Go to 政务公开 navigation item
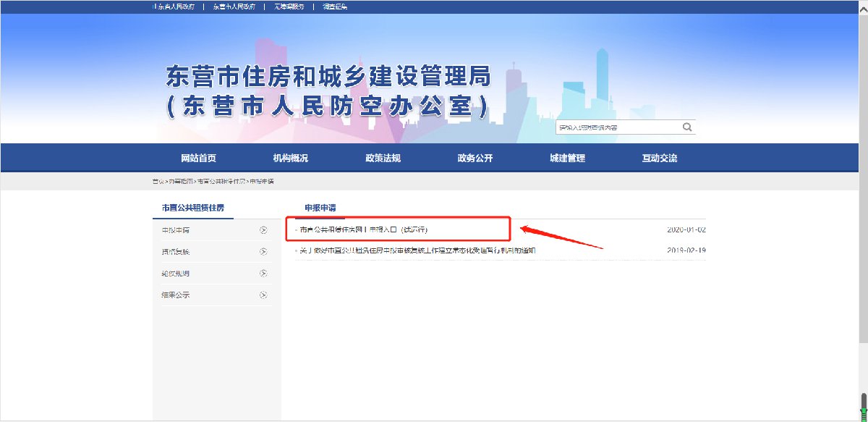Image resolution: width=868 pixels, height=422 pixels. click(475, 159)
